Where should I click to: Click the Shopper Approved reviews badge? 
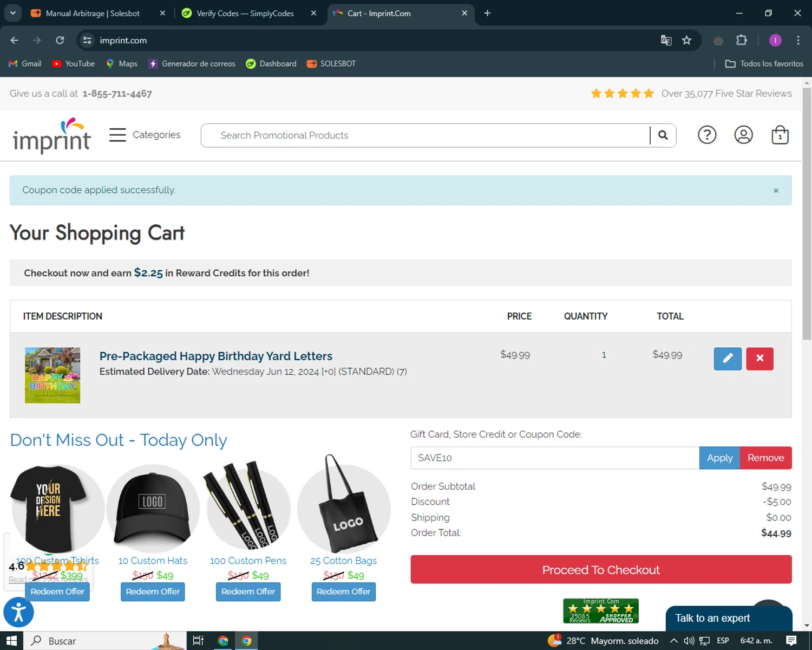tap(601, 611)
